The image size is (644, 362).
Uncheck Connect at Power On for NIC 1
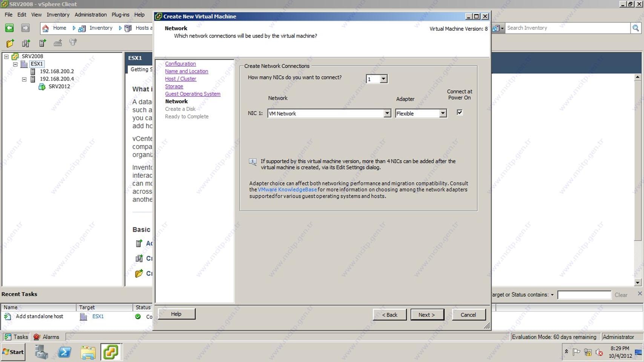[459, 112]
